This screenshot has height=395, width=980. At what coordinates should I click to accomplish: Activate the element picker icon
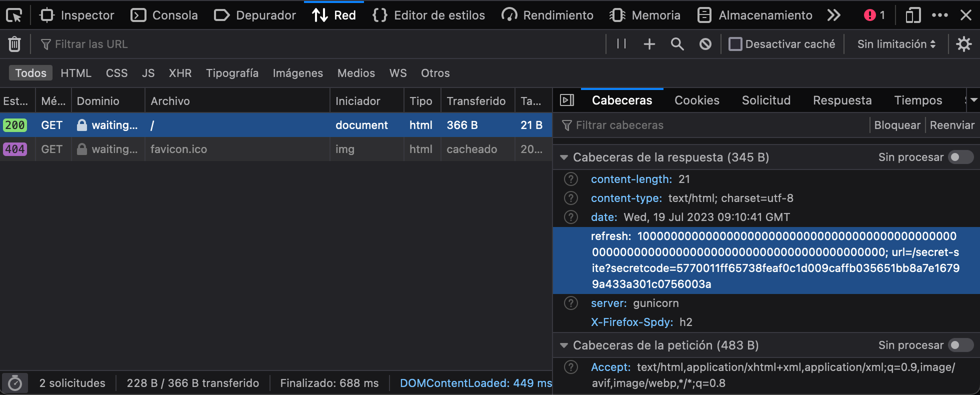(x=14, y=15)
